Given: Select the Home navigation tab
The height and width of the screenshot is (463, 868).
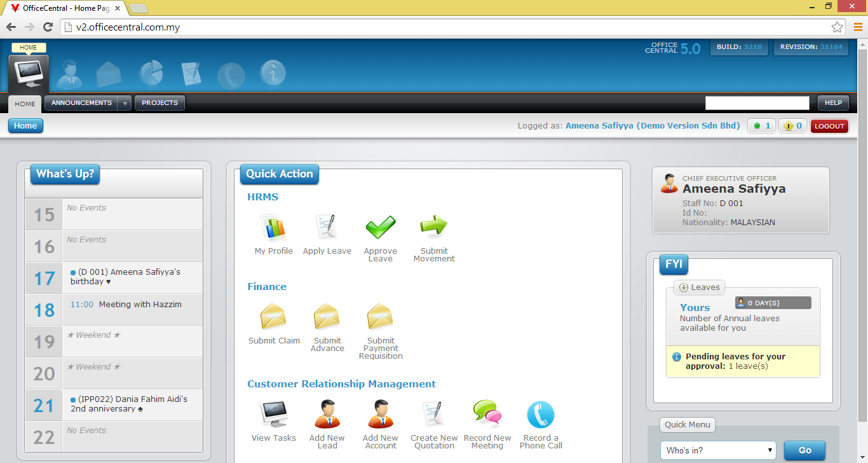Looking at the screenshot, I should click(x=25, y=104).
